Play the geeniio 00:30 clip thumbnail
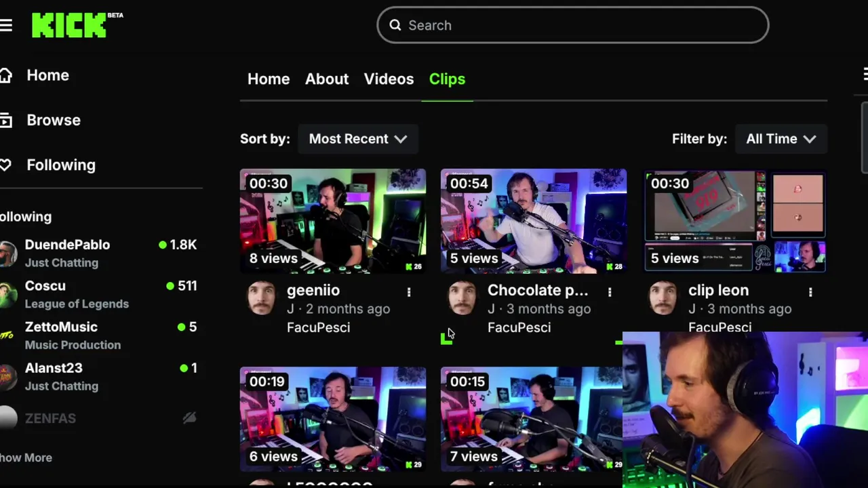 point(333,221)
